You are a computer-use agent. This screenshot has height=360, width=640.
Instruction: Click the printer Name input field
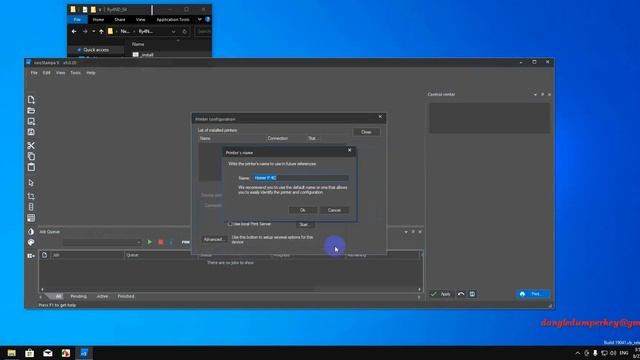coord(300,178)
